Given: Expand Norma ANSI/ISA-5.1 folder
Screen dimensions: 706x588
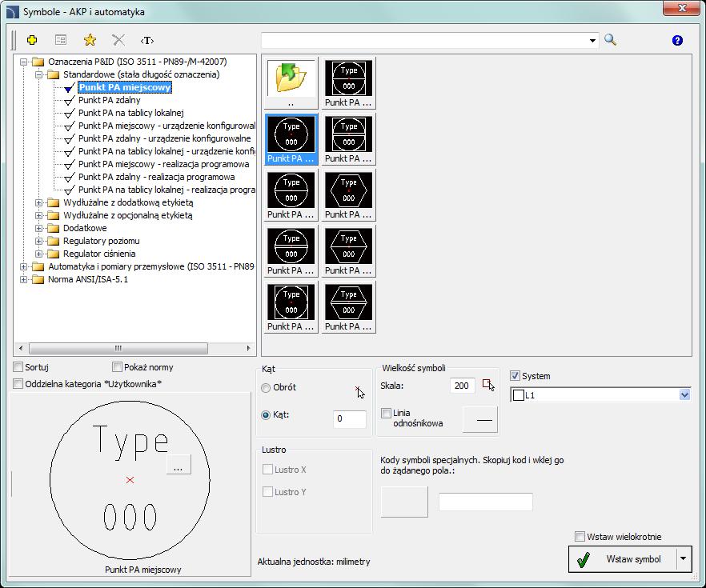Looking at the screenshot, I should coord(23,279).
